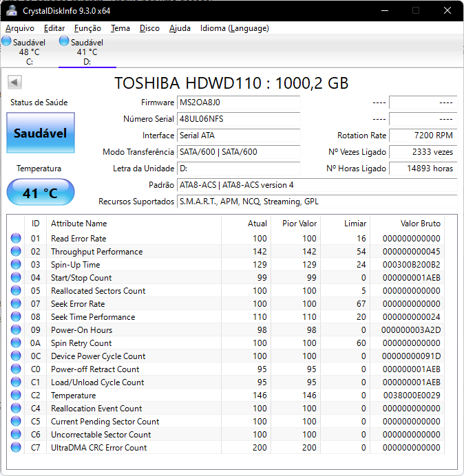The image size is (464, 476).
Task: Click the transfer mode field SATA/600
Action: coord(238,152)
